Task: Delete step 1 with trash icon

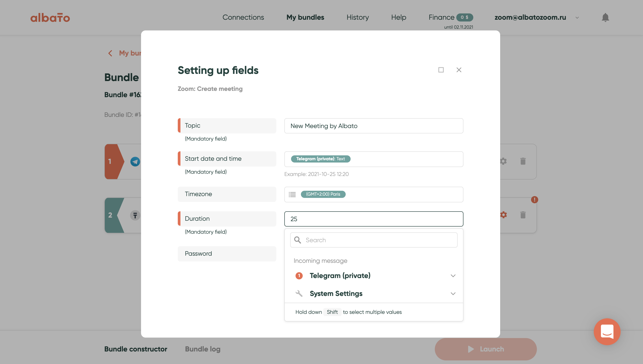Action: (x=523, y=161)
